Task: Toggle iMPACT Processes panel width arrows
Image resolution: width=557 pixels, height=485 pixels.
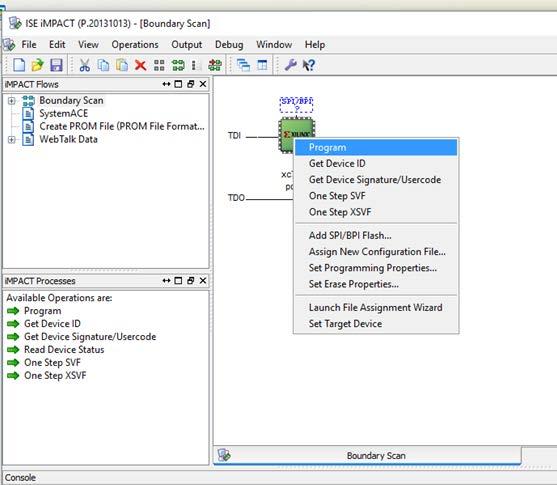Action: (166, 281)
